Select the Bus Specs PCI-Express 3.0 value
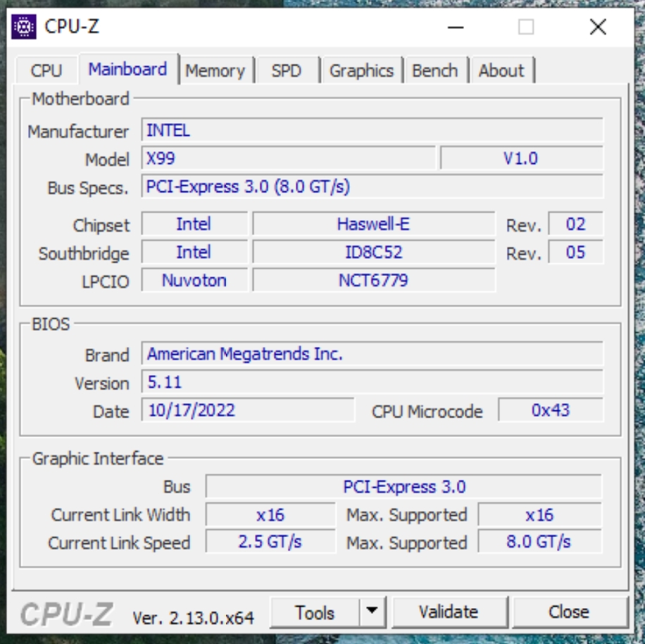The height and width of the screenshot is (644, 645). point(372,187)
